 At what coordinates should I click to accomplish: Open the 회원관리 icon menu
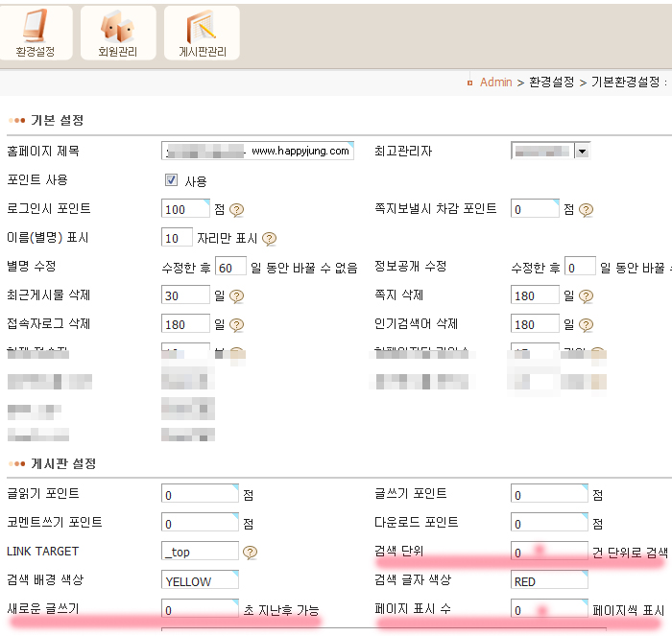[118, 33]
